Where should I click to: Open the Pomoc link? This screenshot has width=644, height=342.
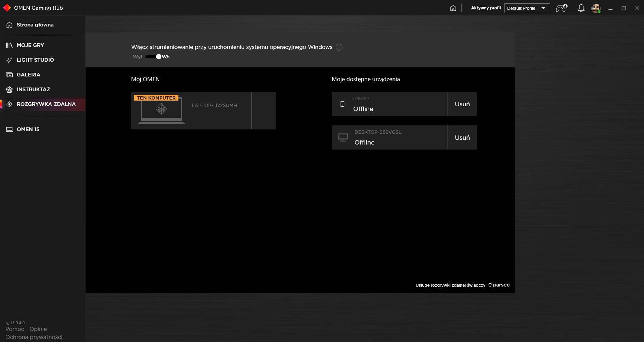coord(15,329)
